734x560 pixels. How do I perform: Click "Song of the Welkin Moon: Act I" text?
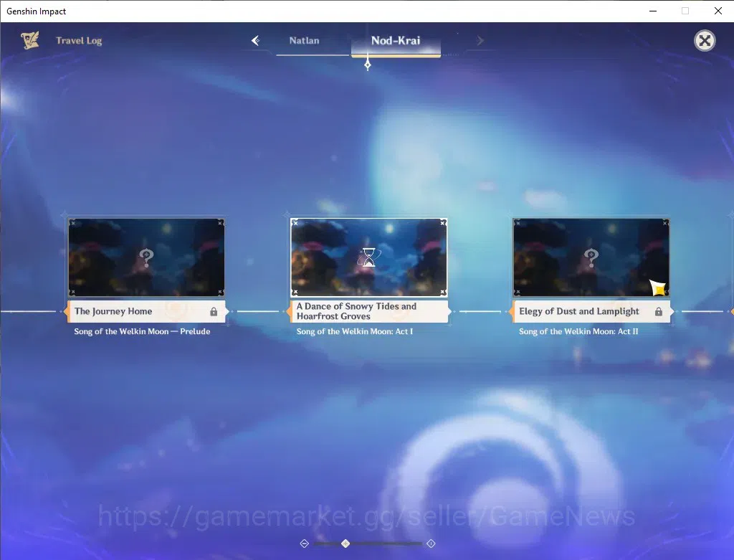coord(354,331)
